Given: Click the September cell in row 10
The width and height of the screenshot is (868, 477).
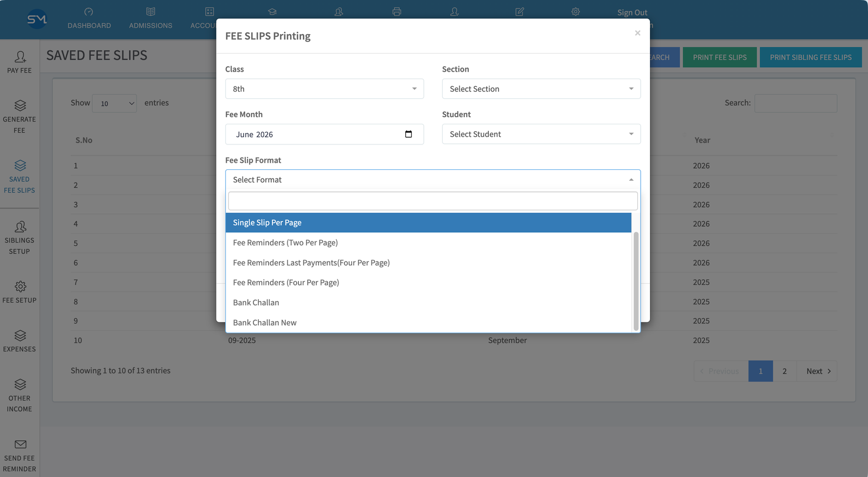Looking at the screenshot, I should 507,340.
